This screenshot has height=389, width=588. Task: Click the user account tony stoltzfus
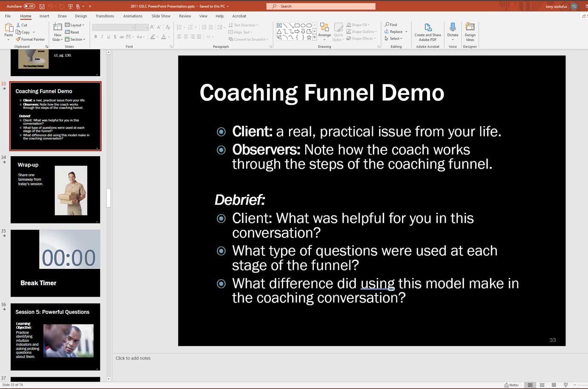(x=561, y=6)
